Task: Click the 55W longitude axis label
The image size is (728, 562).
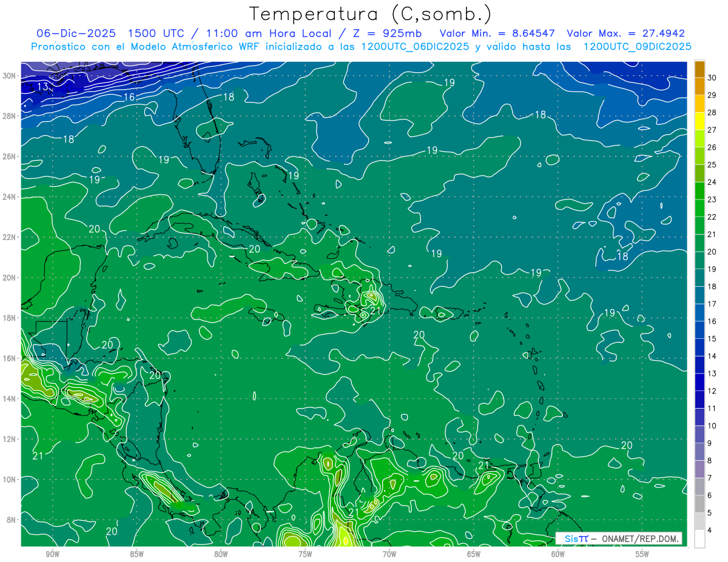Action: coord(642,554)
